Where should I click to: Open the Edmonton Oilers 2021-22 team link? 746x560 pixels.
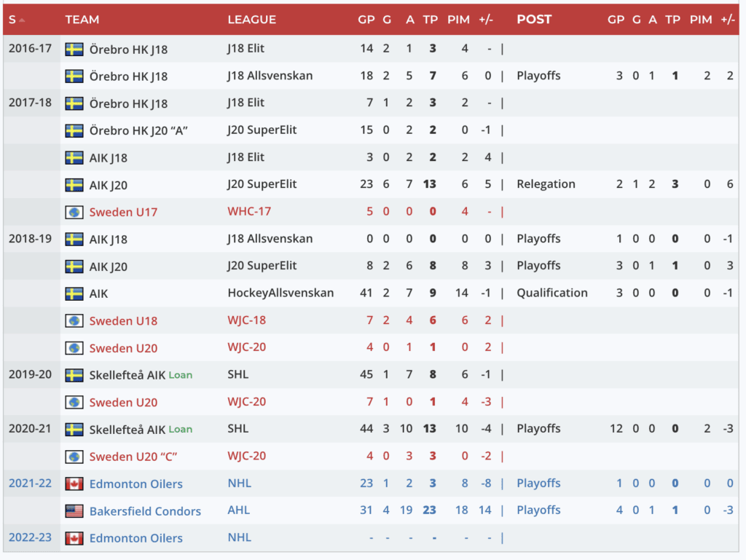coord(136,484)
